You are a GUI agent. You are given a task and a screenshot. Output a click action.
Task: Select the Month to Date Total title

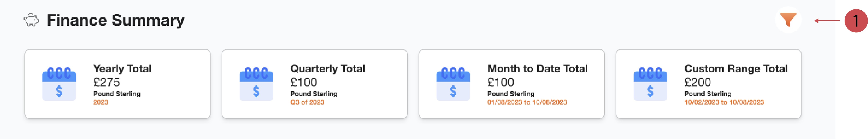[x=537, y=68]
